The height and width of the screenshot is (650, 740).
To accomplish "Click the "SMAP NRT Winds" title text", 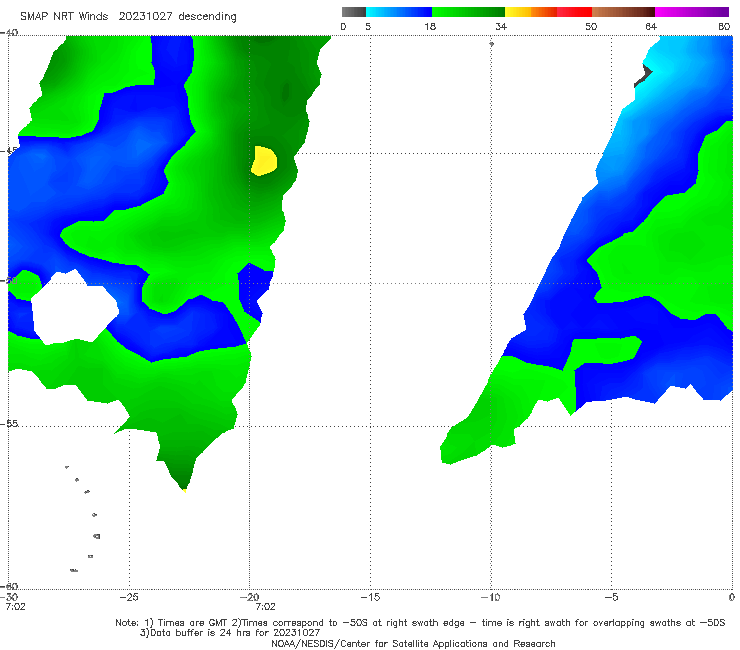I will 64,16.
